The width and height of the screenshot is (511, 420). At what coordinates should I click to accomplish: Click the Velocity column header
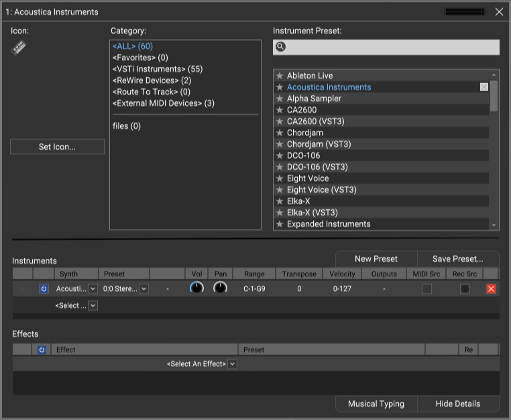tap(342, 274)
